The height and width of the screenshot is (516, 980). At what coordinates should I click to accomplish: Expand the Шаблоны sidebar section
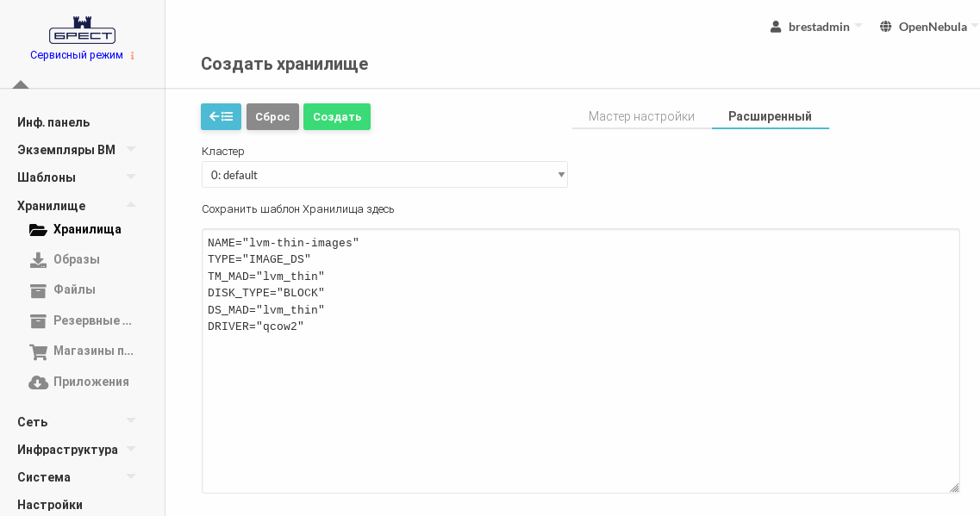coord(131,177)
